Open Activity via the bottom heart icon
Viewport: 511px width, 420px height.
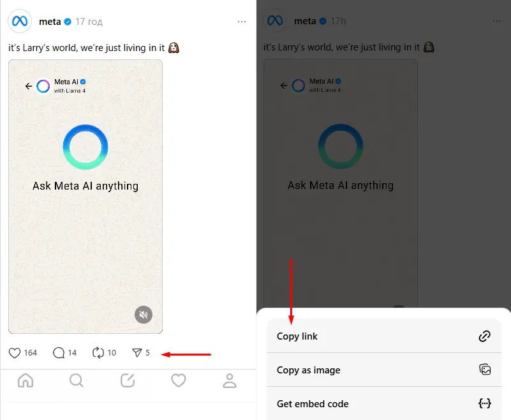pos(179,380)
